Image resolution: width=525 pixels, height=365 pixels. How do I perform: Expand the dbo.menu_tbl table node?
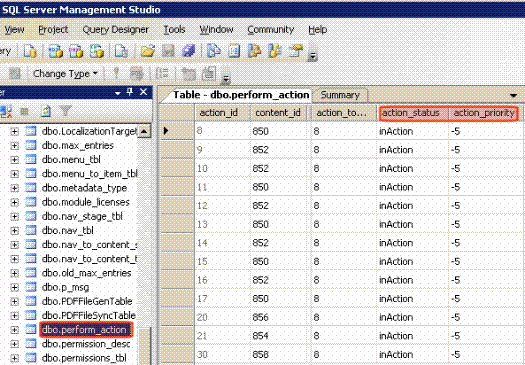coord(14,160)
